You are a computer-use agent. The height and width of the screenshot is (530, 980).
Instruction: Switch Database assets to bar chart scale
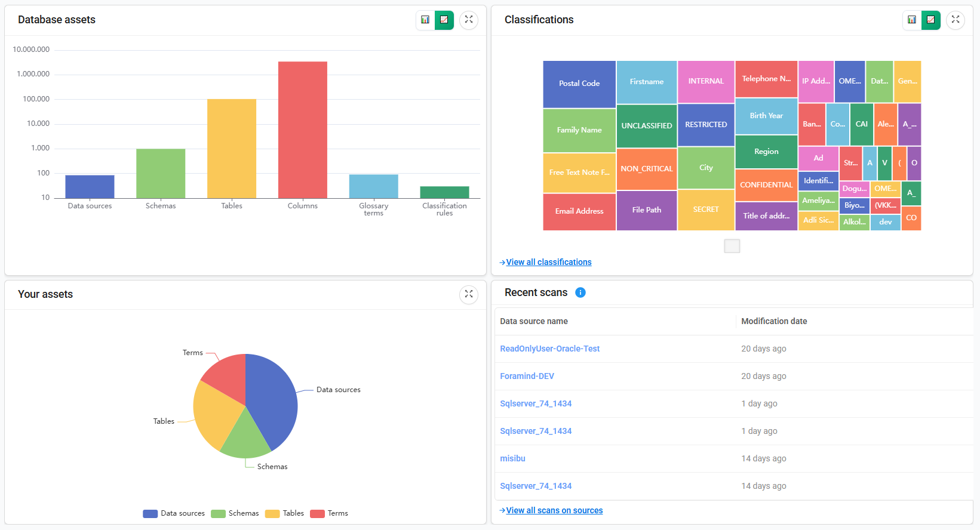coord(425,20)
